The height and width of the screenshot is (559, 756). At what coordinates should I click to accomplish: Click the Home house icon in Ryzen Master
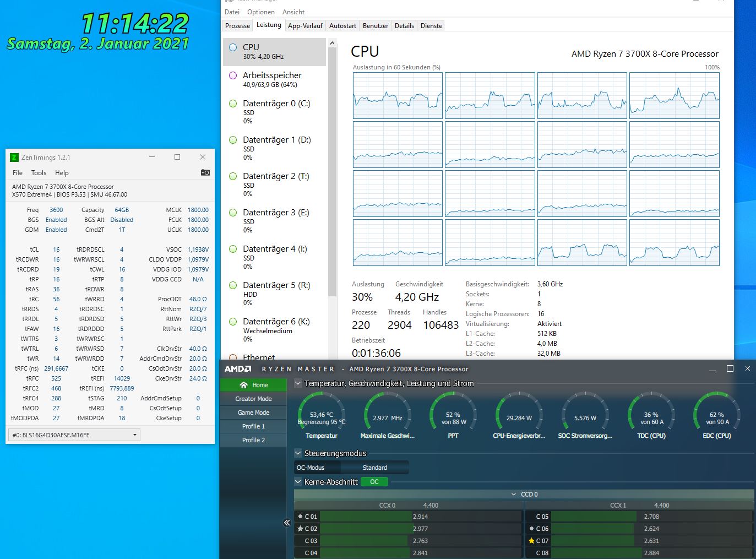click(244, 385)
